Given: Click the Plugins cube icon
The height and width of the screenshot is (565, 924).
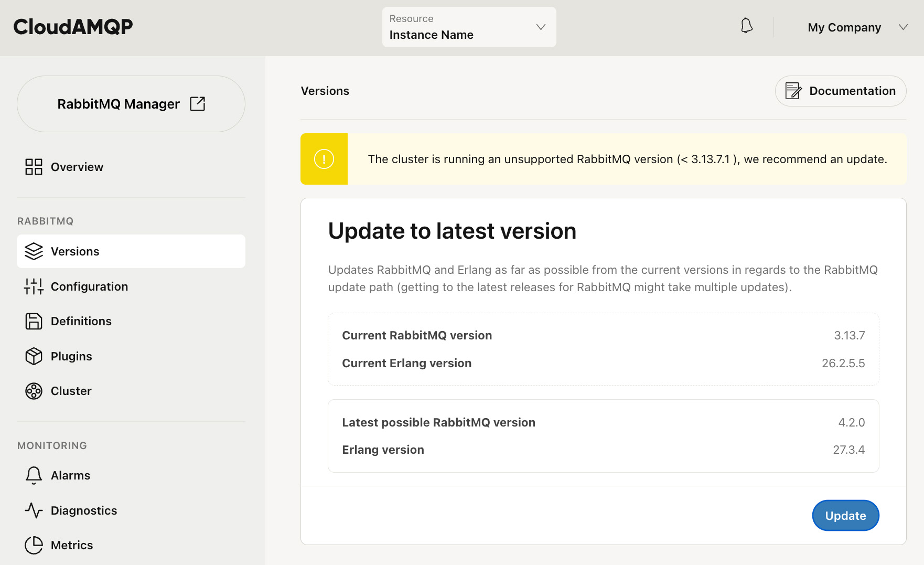Looking at the screenshot, I should (34, 356).
